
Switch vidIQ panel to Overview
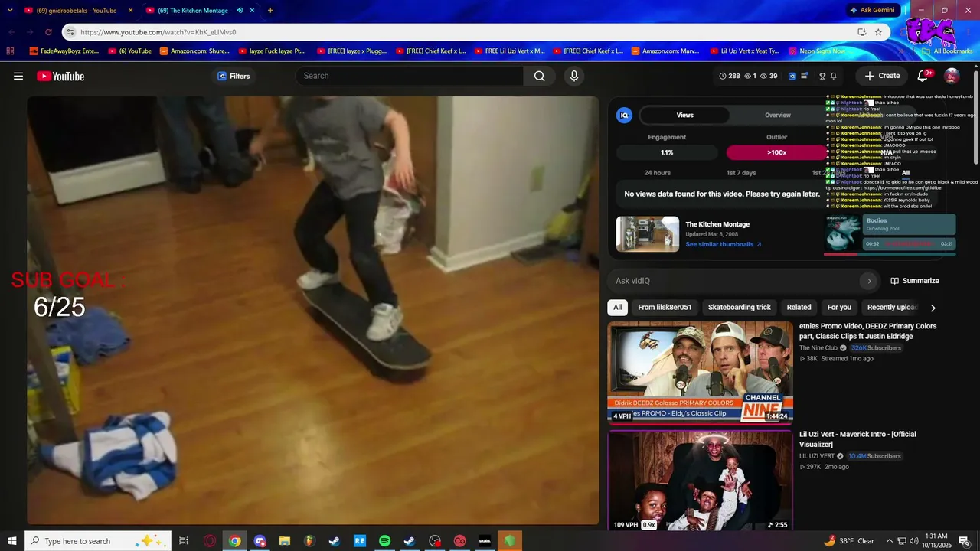tap(777, 115)
